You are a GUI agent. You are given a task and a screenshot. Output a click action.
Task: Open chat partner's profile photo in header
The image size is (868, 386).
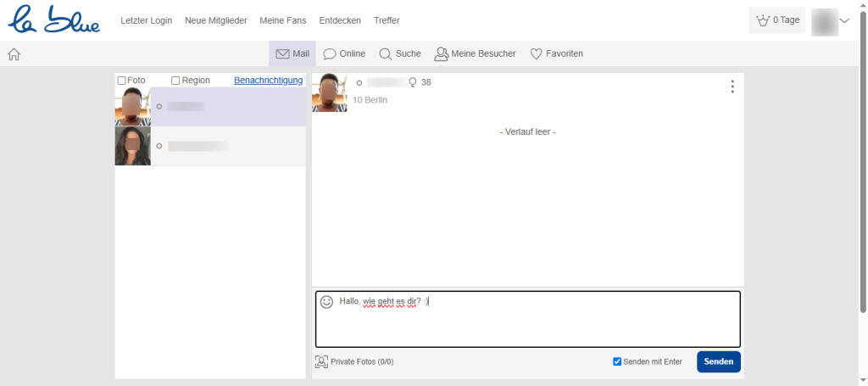coord(330,93)
